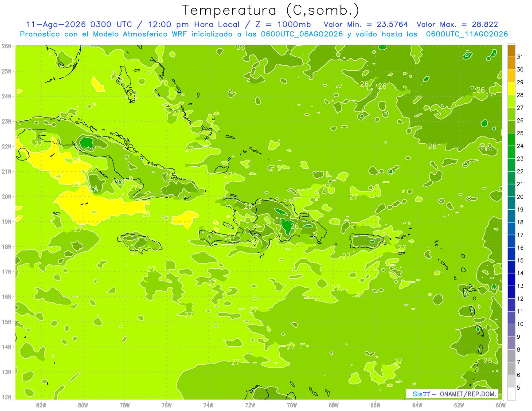The width and height of the screenshot is (532, 411).
Task: Click the 'Sisπ' logo text
Action: click(421, 394)
